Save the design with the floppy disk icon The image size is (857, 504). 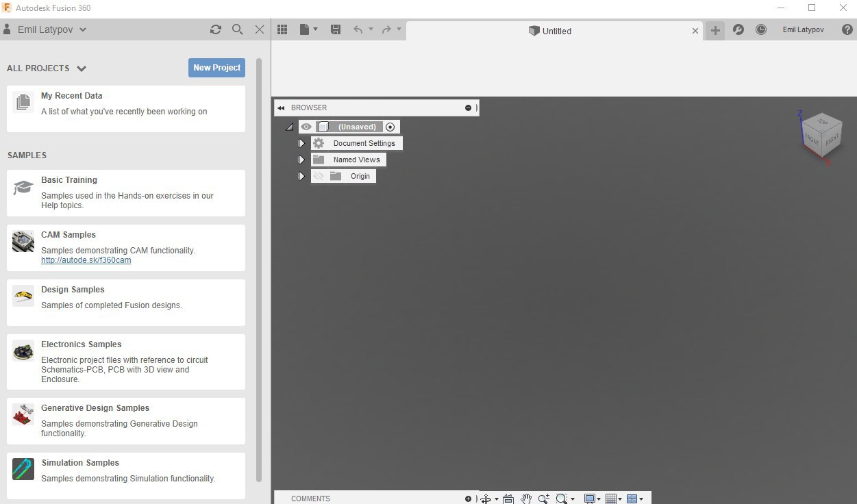click(336, 29)
